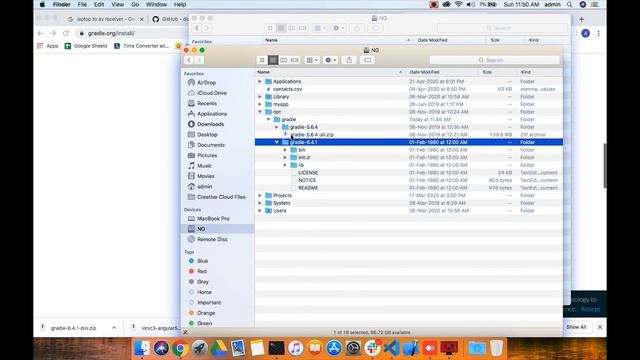Click the Finder window Search field

pos(494,60)
